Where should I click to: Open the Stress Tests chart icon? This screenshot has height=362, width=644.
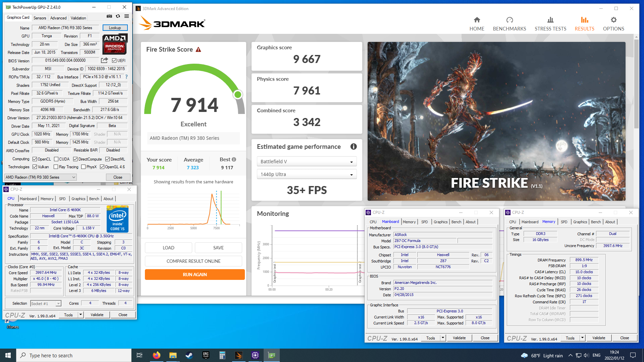pyautogui.click(x=550, y=20)
